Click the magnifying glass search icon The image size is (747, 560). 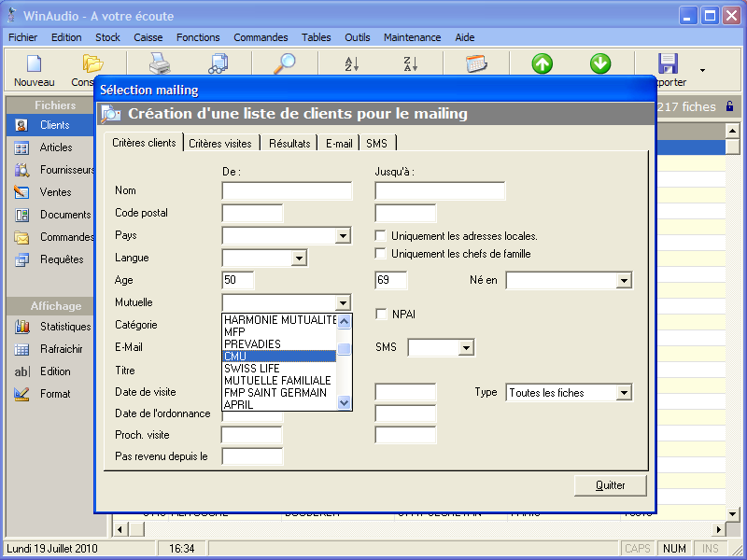click(x=285, y=63)
